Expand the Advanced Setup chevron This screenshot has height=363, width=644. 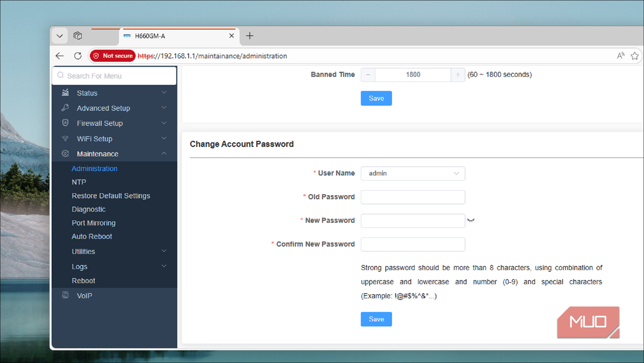(x=164, y=107)
